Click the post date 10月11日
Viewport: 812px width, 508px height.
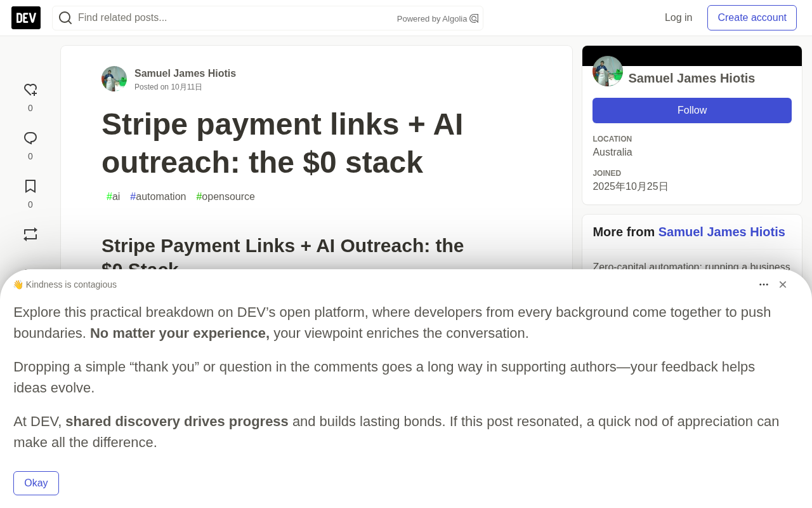tap(187, 87)
